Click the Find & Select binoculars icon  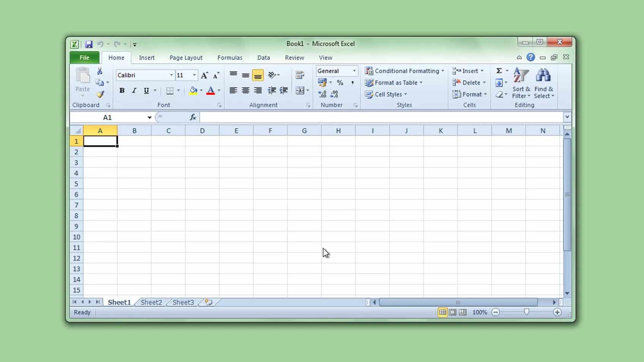(544, 75)
